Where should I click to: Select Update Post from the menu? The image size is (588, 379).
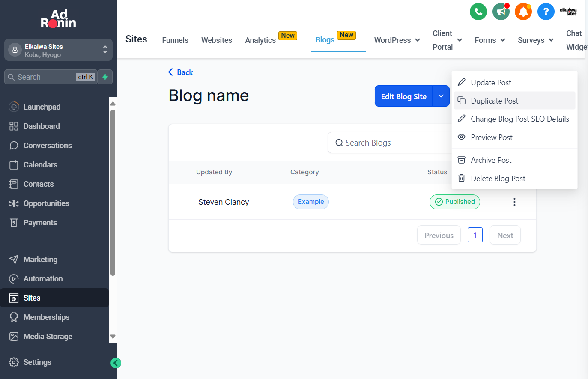(x=514, y=82)
